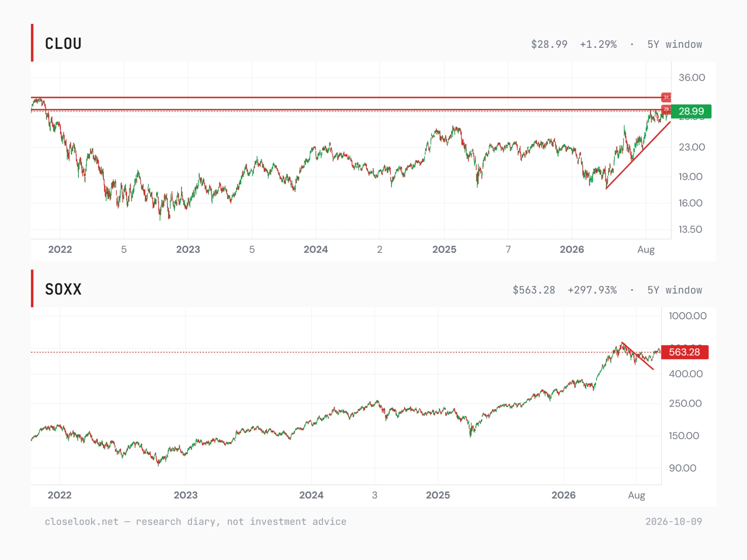Select the $563.28 price in SOXX header
Image resolution: width=747 pixels, height=560 pixels.
534,290
